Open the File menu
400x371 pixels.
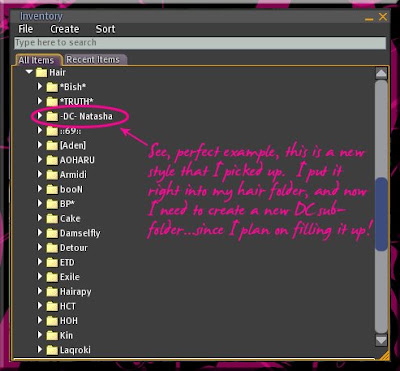26,29
